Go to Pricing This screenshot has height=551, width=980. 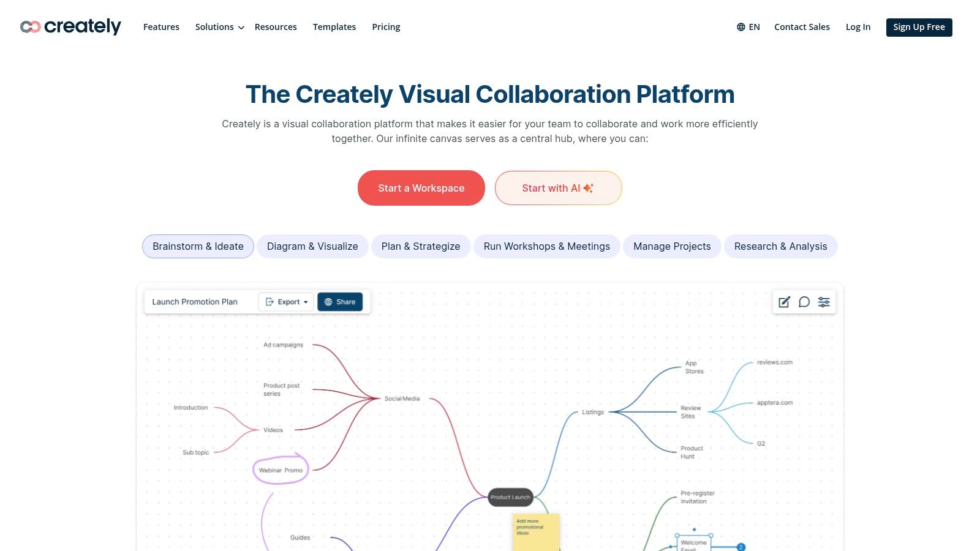coord(386,27)
